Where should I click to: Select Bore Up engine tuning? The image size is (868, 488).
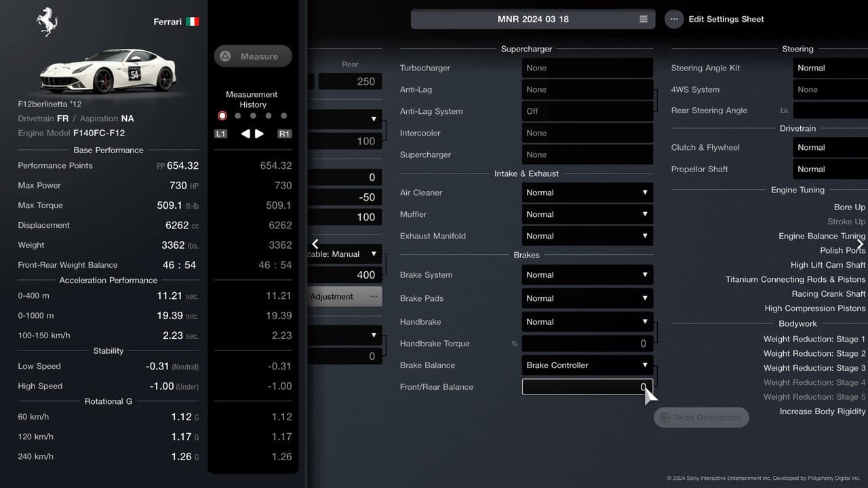coord(850,207)
